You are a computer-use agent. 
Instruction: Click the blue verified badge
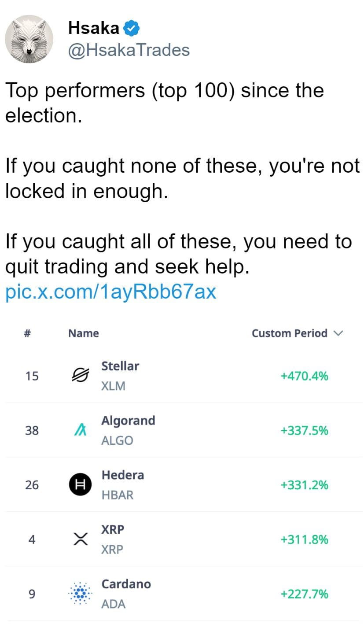point(131,29)
